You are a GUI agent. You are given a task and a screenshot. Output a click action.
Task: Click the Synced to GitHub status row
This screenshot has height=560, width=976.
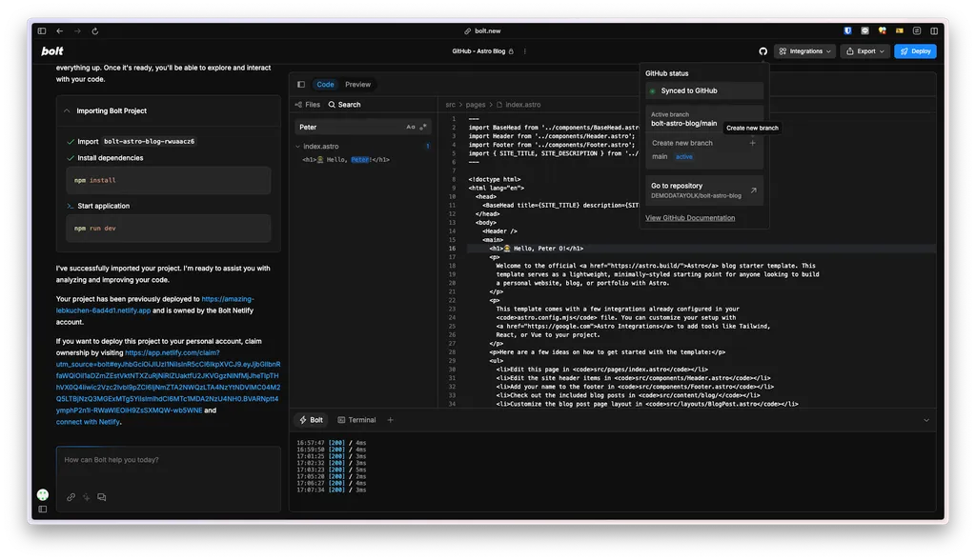(704, 90)
